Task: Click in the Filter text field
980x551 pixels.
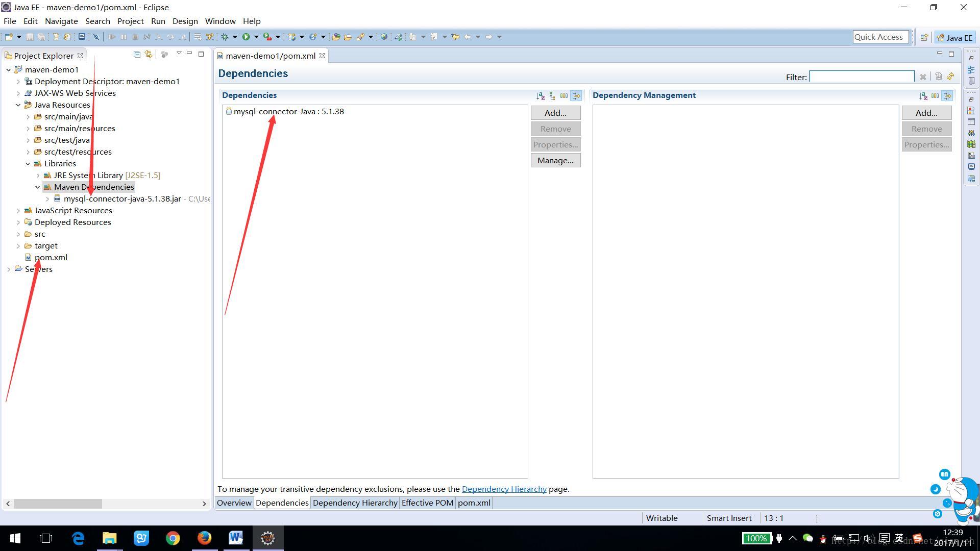Action: [862, 77]
